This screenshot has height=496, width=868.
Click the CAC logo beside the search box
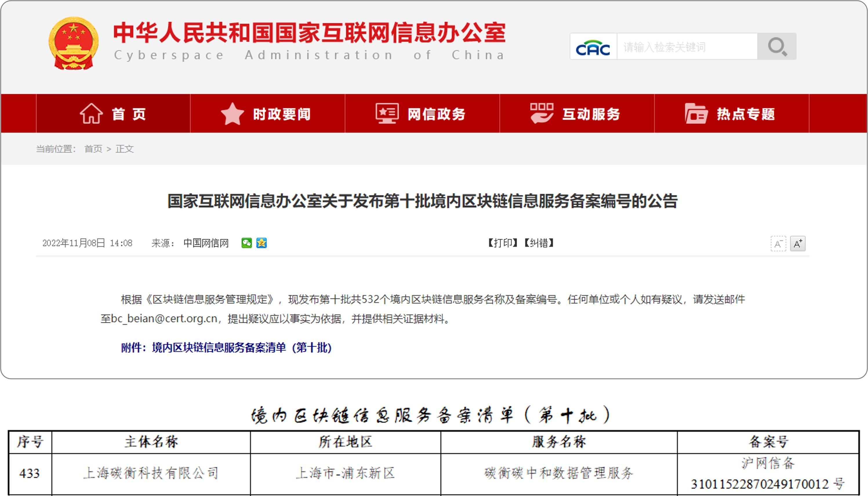click(x=593, y=47)
